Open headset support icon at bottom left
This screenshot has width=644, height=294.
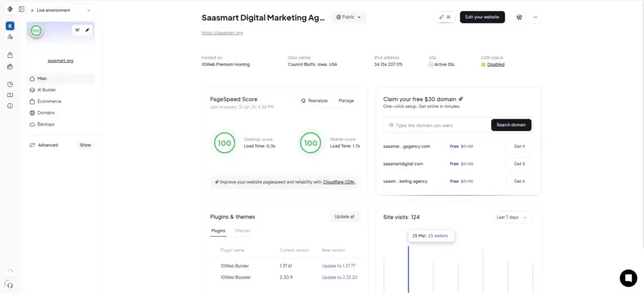[x=10, y=285]
